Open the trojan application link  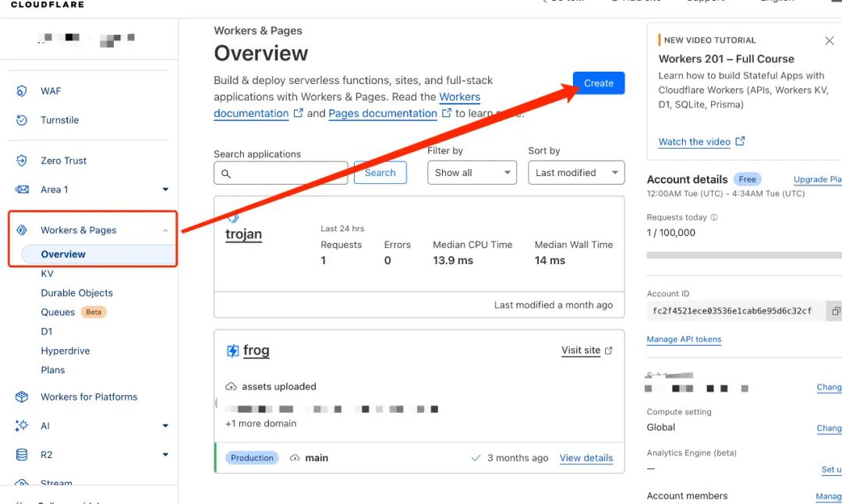pos(244,234)
